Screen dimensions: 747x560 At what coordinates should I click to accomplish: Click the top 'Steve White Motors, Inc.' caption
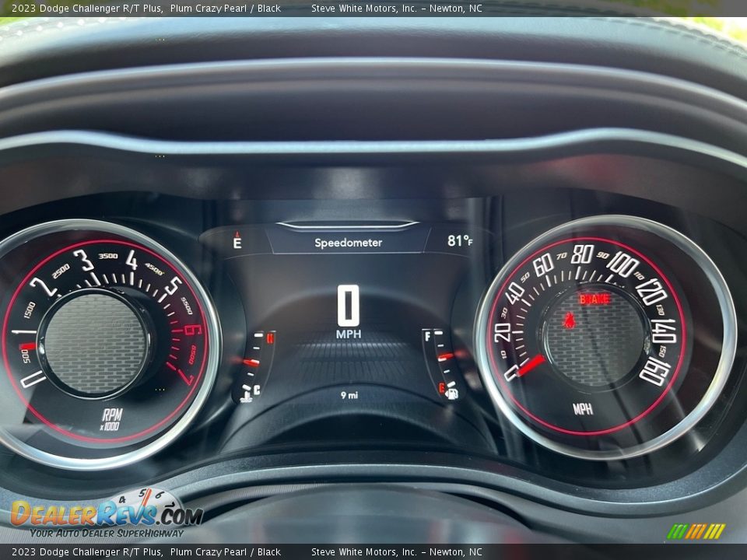click(x=364, y=8)
